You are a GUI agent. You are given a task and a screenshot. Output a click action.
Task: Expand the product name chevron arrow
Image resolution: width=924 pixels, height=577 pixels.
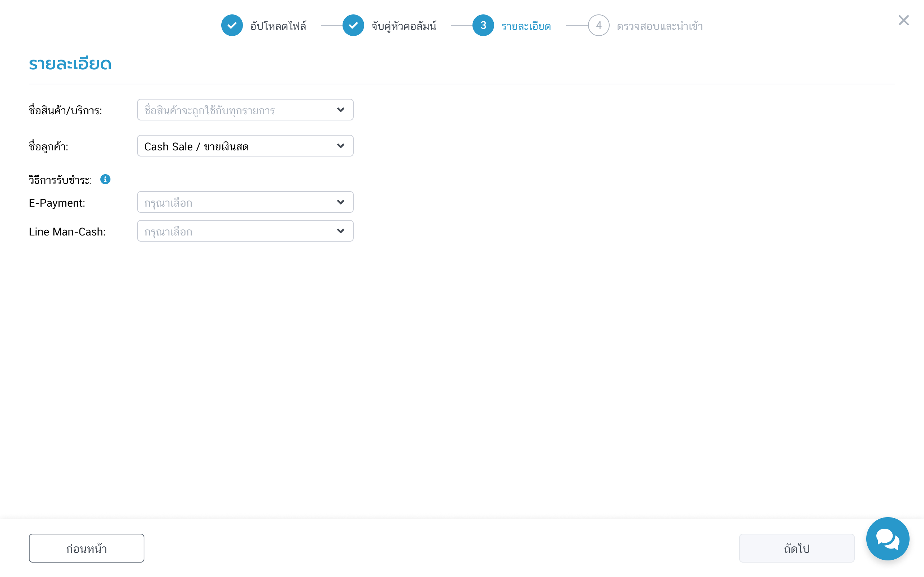(x=341, y=110)
